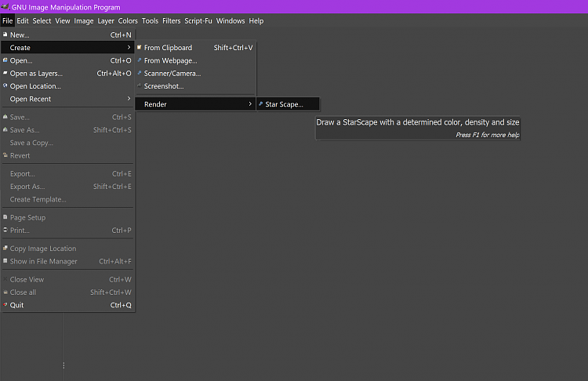The image size is (588, 381).
Task: Choose Scanner/Camera... entry
Action: 195,73
